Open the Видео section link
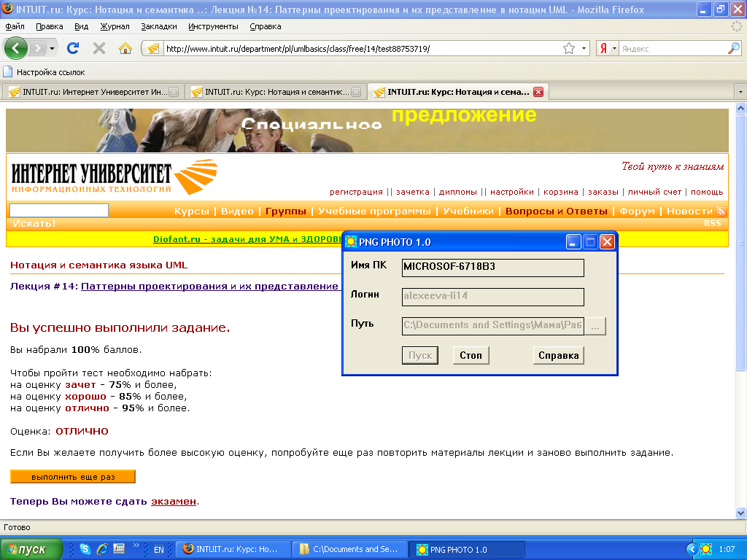The image size is (747, 560). pos(237,211)
